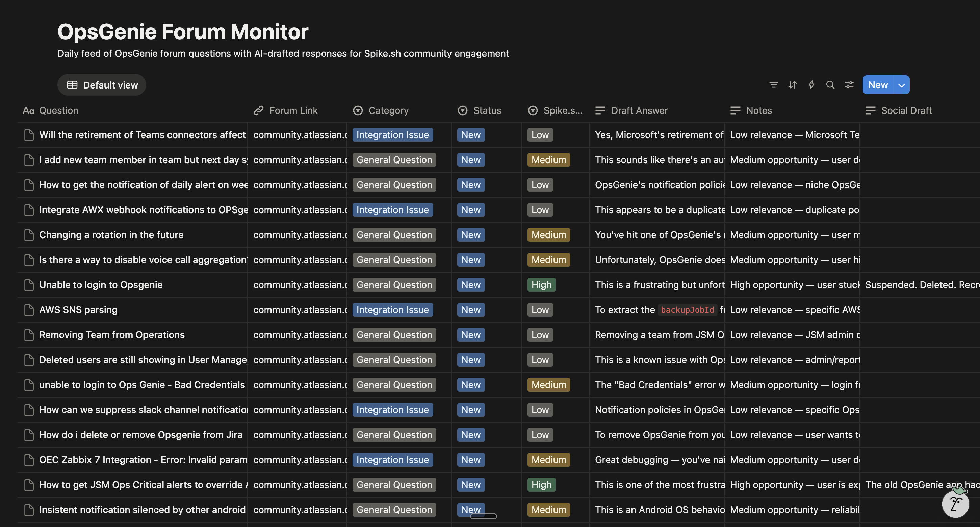Click the page icon beside 'Changing a rotation in the future'

click(29, 235)
